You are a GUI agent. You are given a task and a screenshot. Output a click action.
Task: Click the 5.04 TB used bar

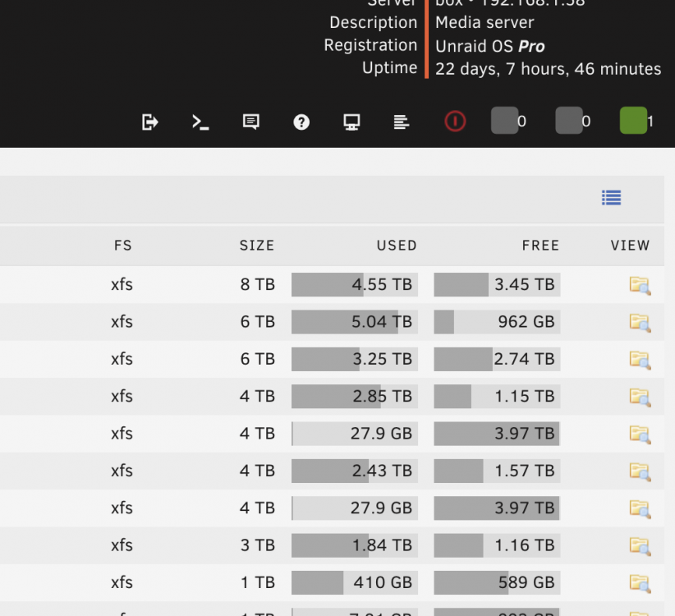[x=355, y=322]
